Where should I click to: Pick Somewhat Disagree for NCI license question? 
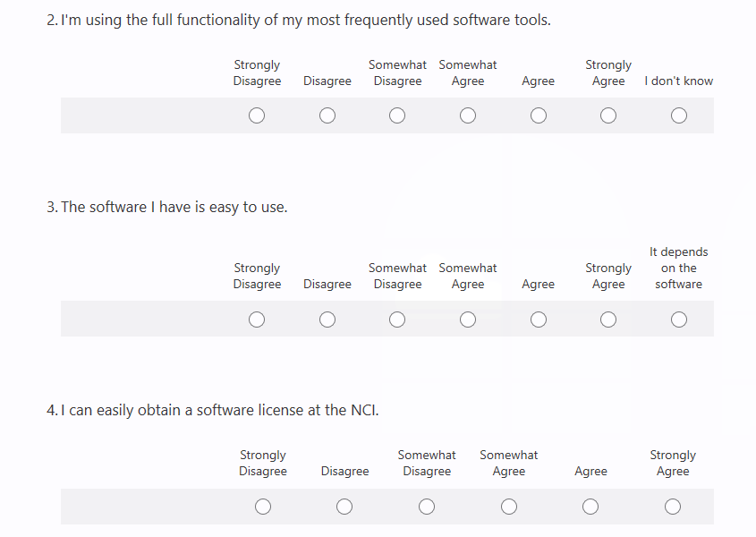click(427, 507)
